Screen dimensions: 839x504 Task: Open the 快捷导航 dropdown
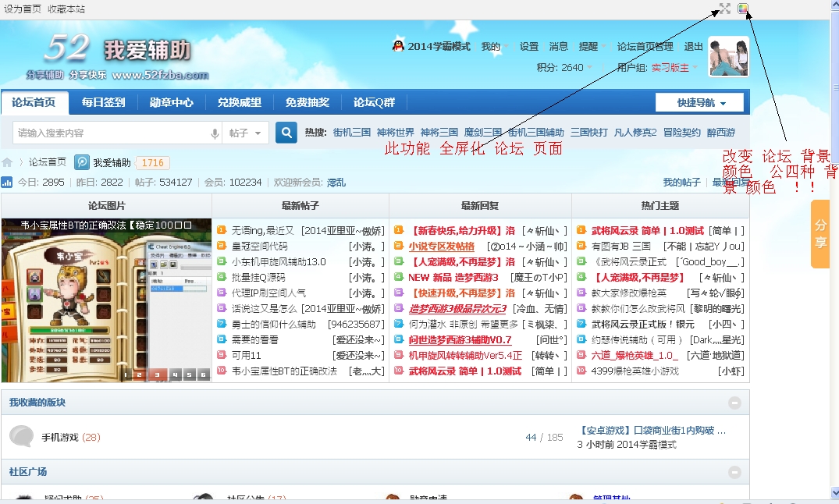(x=701, y=103)
